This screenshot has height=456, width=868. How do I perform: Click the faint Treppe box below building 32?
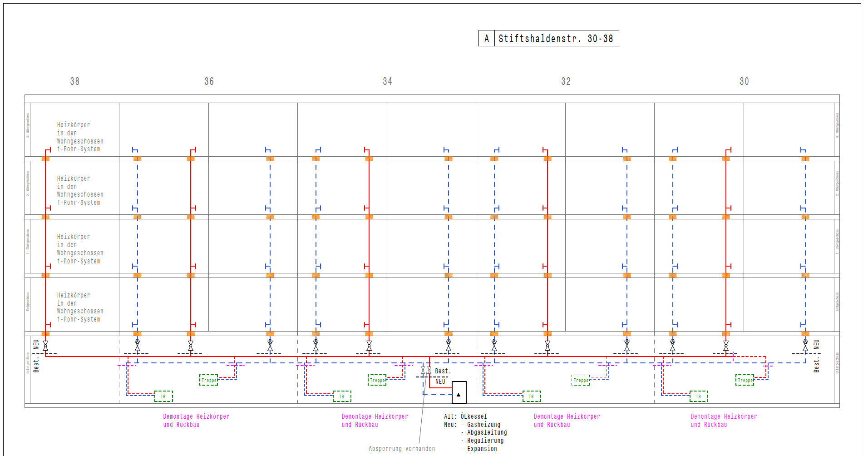tap(581, 380)
